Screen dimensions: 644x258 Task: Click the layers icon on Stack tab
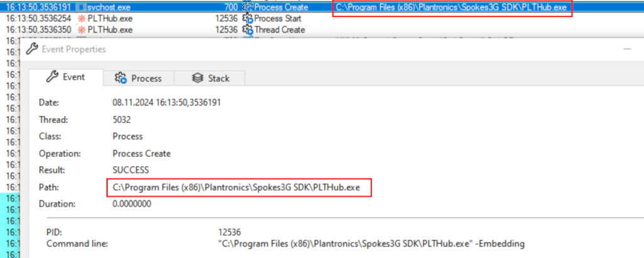[x=197, y=78]
